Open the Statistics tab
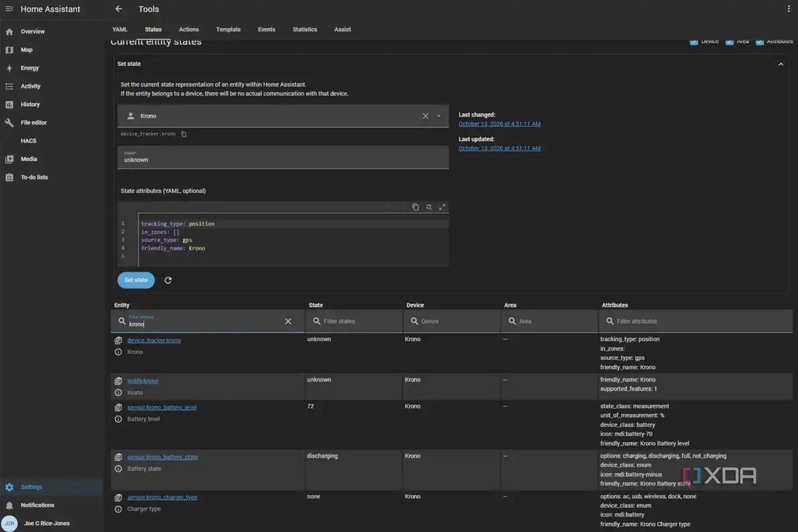The image size is (798, 532). [305, 29]
